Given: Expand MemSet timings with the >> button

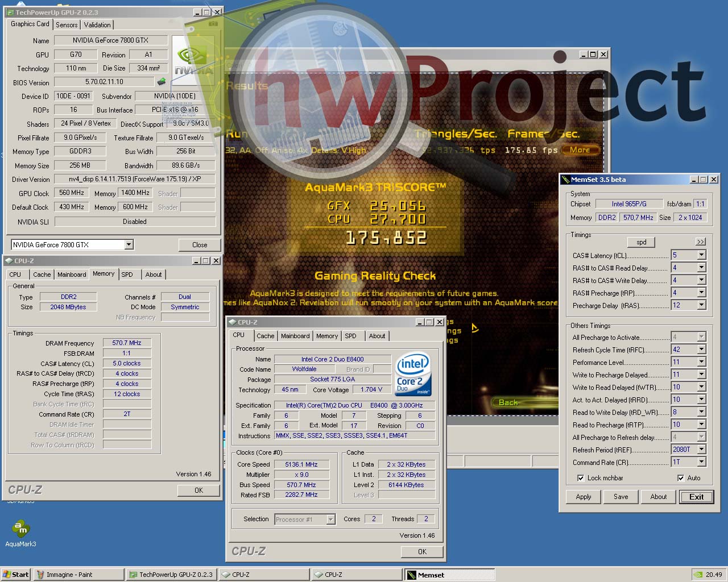Looking at the screenshot, I should click(701, 242).
